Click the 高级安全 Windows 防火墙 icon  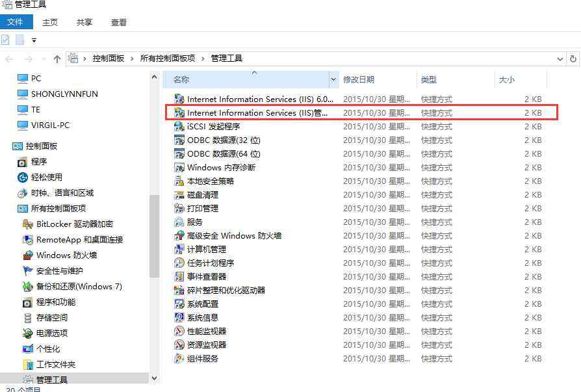click(179, 235)
